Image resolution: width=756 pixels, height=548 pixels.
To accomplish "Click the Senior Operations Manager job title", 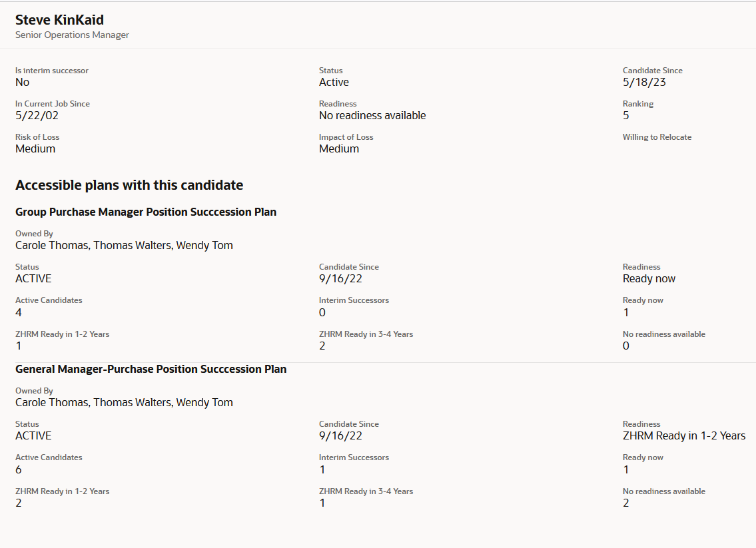I will click(x=72, y=35).
